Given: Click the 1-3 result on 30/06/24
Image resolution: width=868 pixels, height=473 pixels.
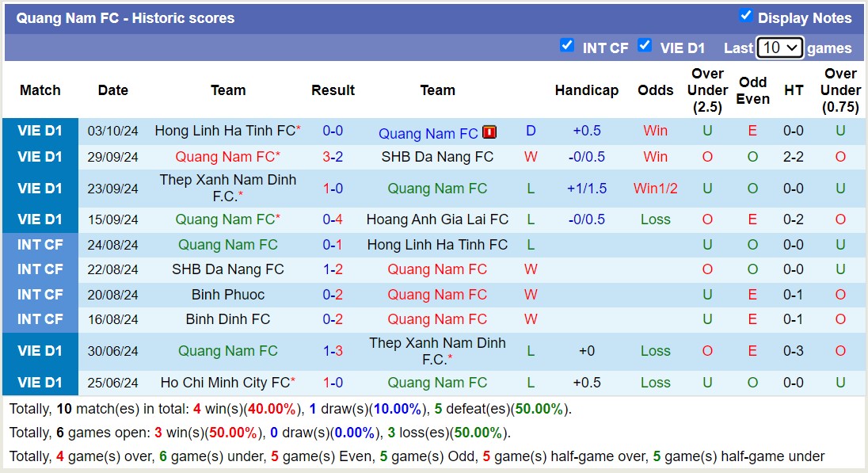Looking at the screenshot, I should point(333,351).
